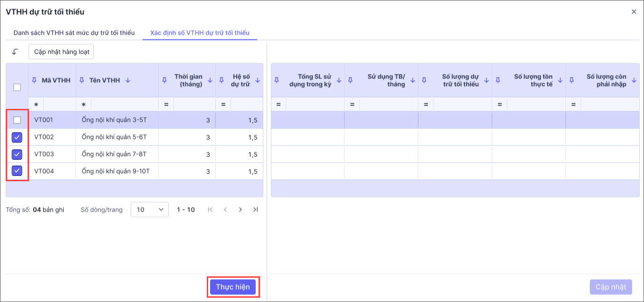The image size is (644, 302).
Task: Click the Thời gian (tháng) filter input
Action: click(x=194, y=104)
